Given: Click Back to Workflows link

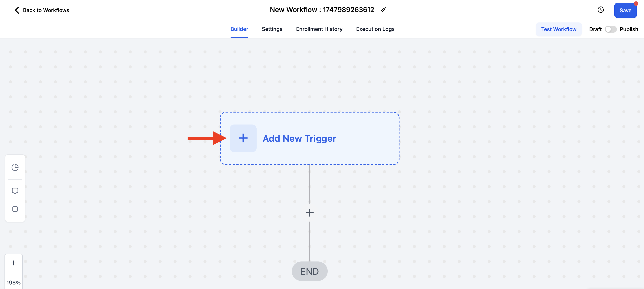Looking at the screenshot, I should pos(46,10).
